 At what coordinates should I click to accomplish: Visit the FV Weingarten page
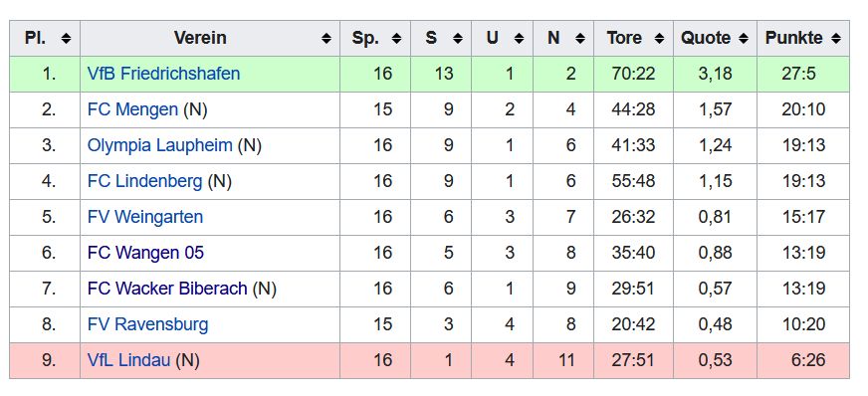tap(145, 217)
